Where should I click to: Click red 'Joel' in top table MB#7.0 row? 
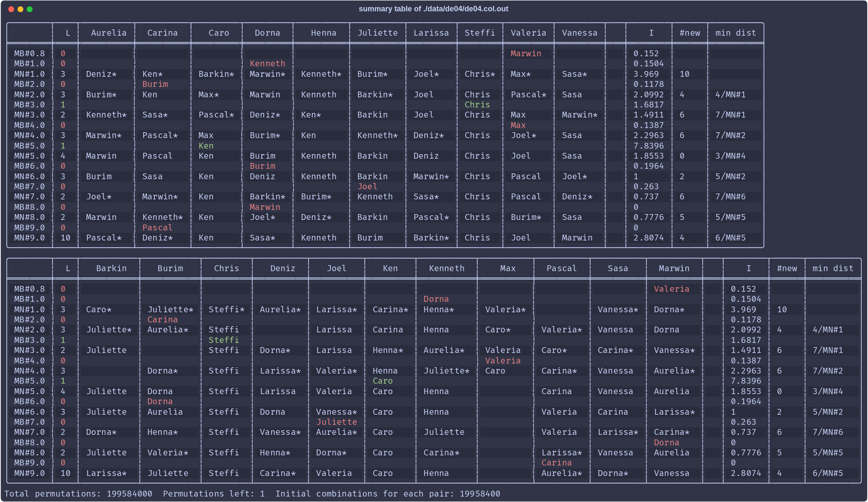[x=367, y=186]
